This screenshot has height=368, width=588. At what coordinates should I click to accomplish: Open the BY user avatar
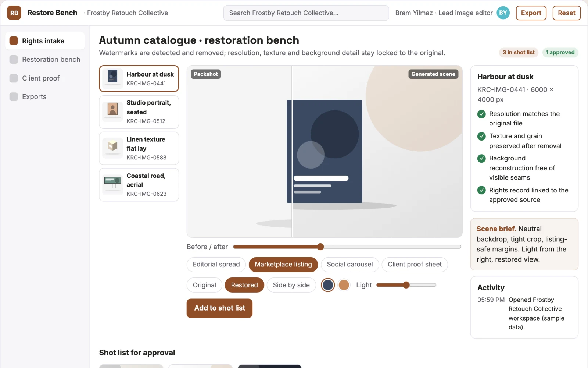pos(503,13)
